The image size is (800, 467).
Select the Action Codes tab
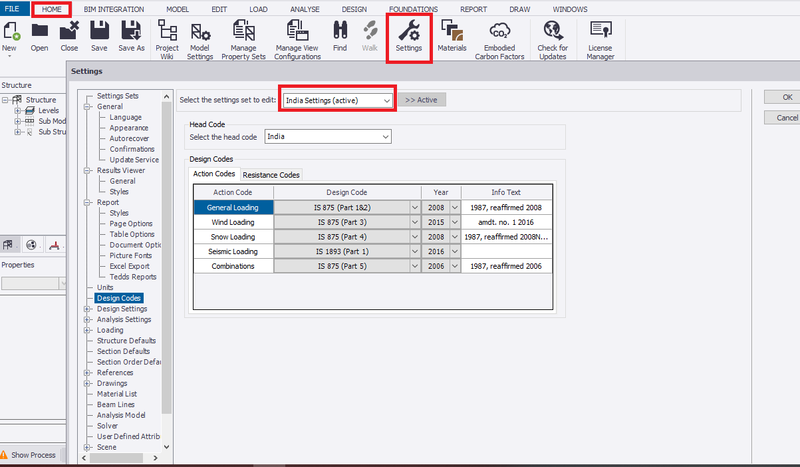tap(214, 174)
